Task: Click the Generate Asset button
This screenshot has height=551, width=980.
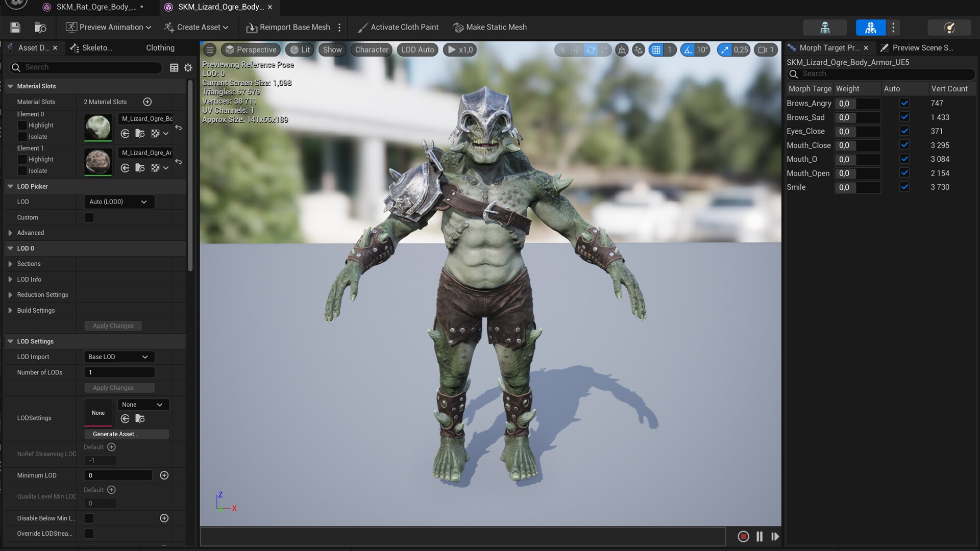Action: point(126,434)
